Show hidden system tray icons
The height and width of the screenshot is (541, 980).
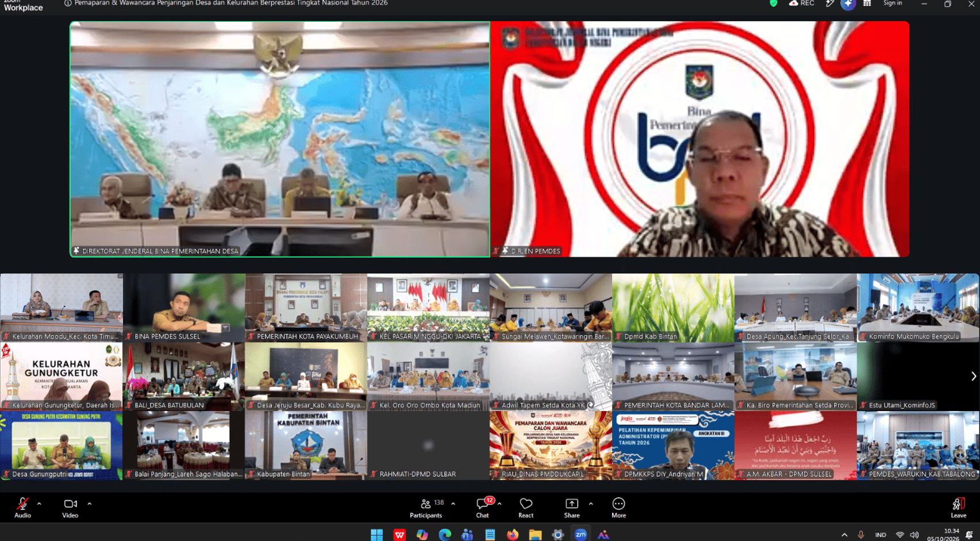click(x=844, y=535)
